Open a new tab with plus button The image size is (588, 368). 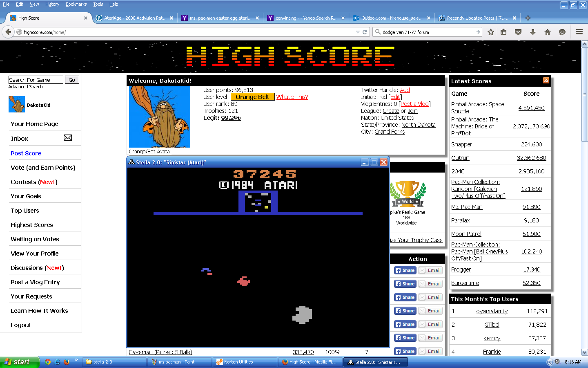(x=528, y=18)
